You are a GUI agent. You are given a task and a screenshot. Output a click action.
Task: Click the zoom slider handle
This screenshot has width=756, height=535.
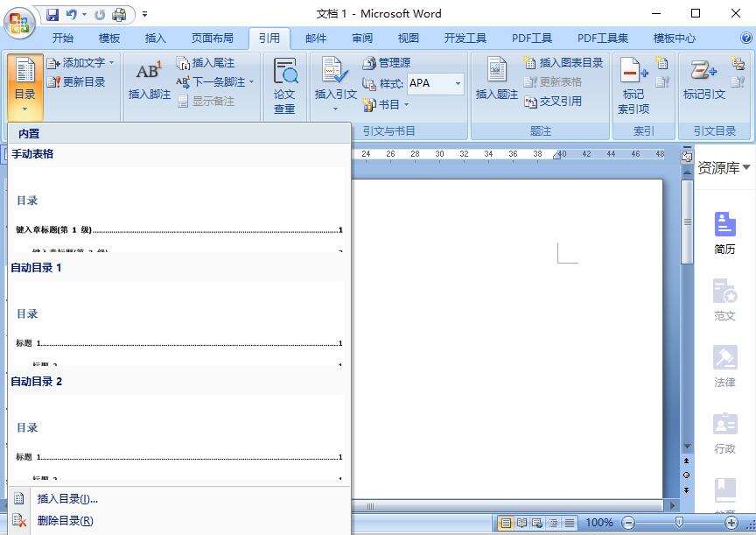(x=679, y=523)
